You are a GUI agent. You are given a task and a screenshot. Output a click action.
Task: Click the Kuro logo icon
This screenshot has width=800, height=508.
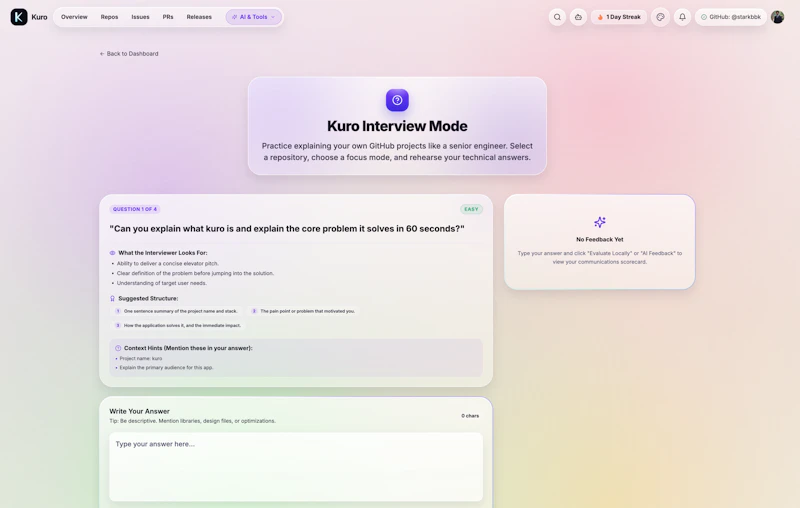(x=19, y=17)
